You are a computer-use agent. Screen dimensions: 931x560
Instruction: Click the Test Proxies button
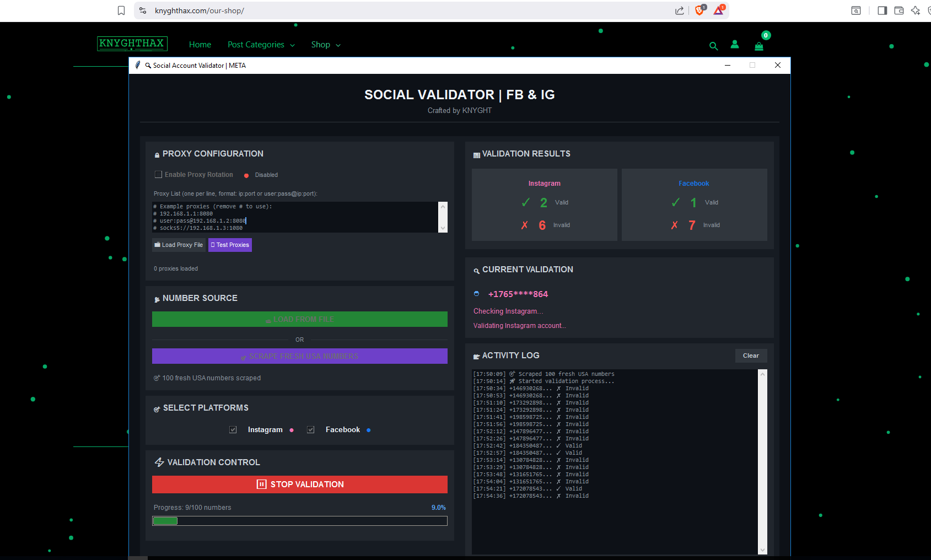click(x=230, y=245)
